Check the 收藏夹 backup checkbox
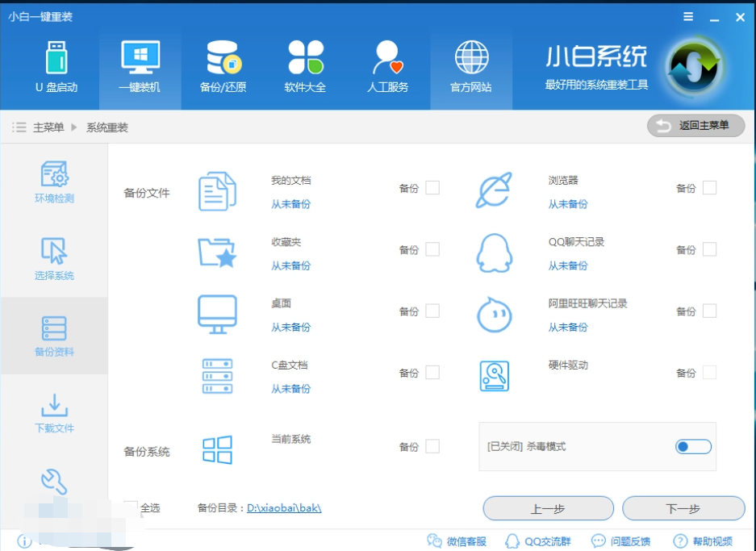Viewport: 756px width, 551px height. click(x=432, y=249)
